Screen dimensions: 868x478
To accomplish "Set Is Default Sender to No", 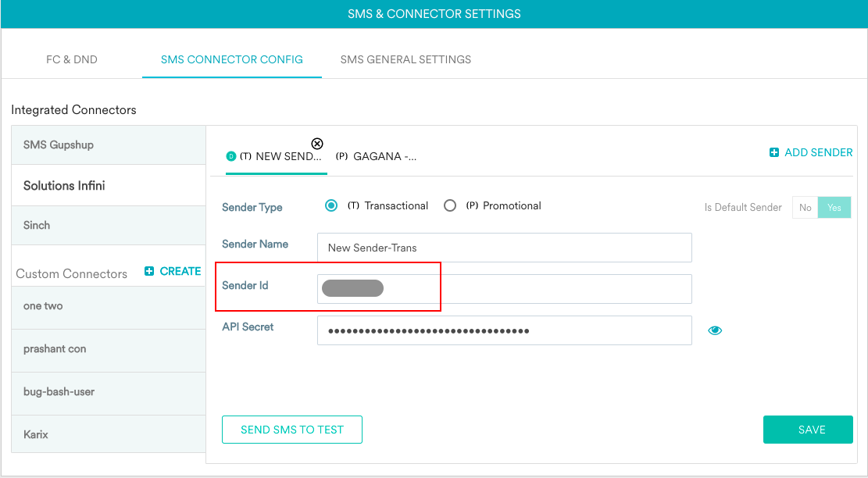I will pyautogui.click(x=805, y=208).
